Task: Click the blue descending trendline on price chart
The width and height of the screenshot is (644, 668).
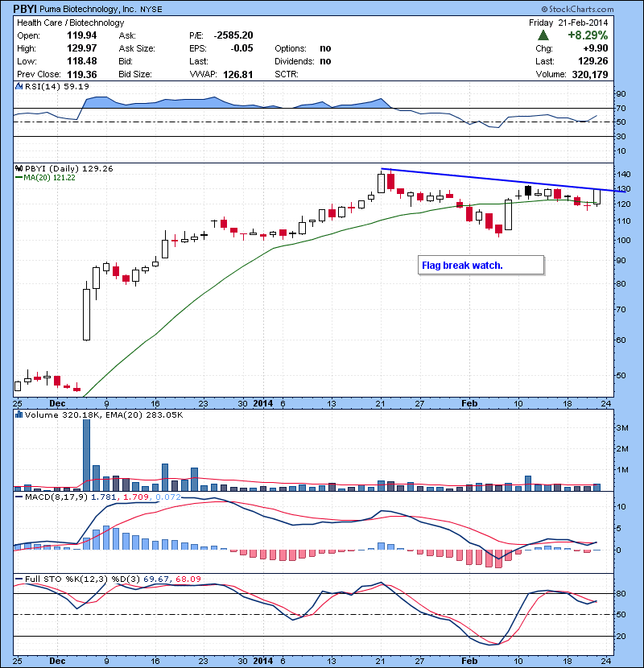Action: coord(503,179)
